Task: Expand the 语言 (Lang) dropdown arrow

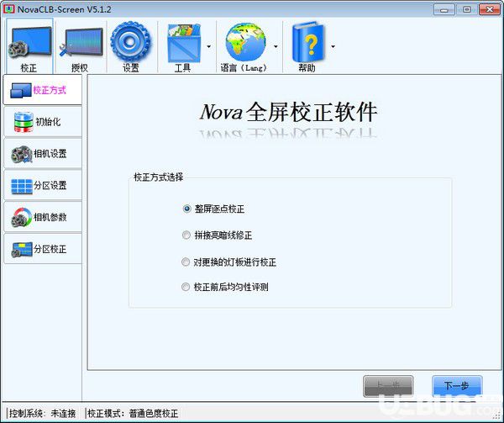Action: coord(276,46)
